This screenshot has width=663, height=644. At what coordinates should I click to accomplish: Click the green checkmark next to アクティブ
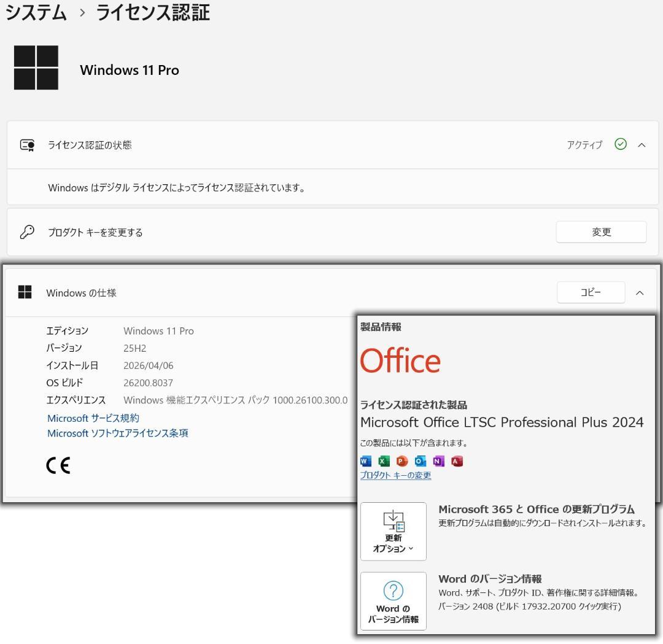tap(620, 144)
